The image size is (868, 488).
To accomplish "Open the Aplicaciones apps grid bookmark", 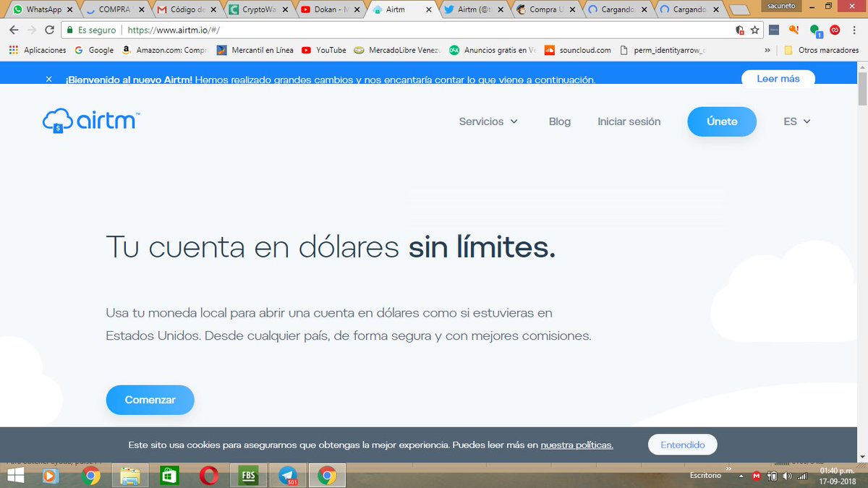I will 37,51.
